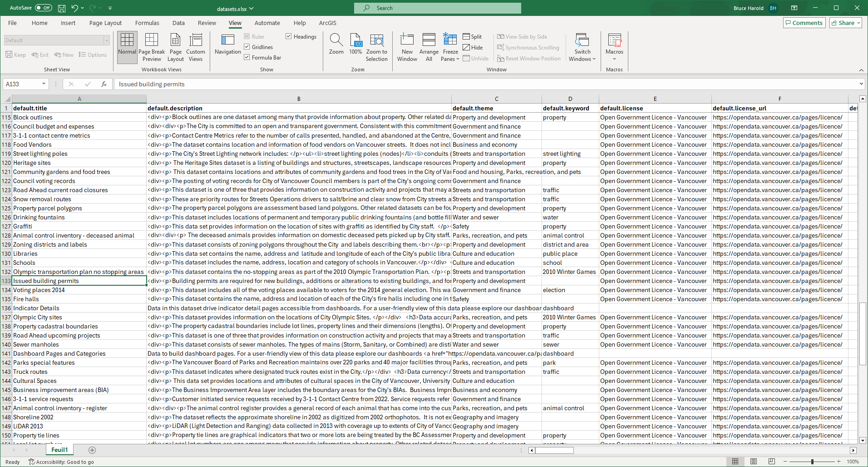The image size is (868, 467).
Task: Open the Name Box dropdown
Action: click(44, 84)
